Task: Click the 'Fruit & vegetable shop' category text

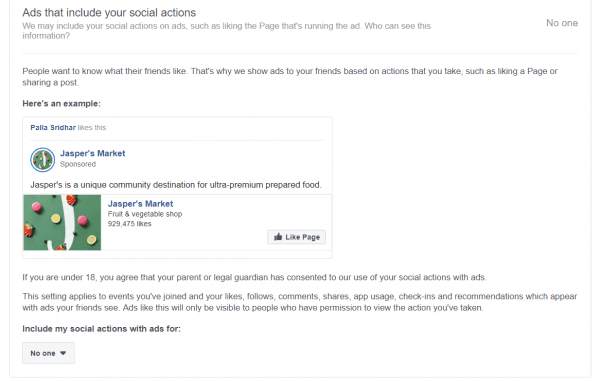Action: click(145, 214)
